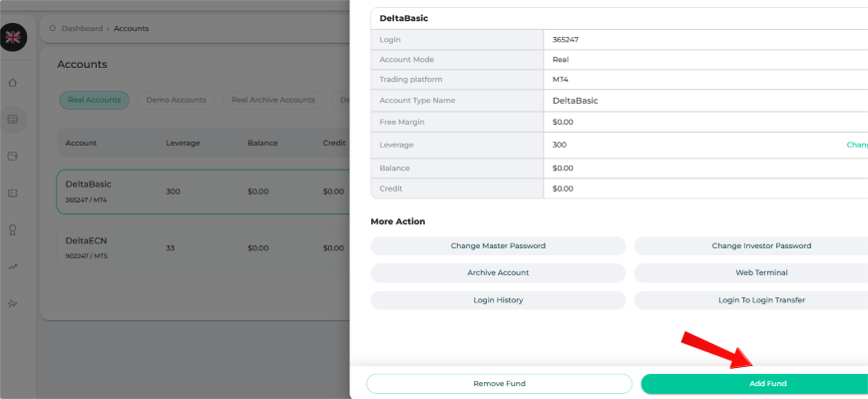Open Login To Login Transfer
The height and width of the screenshot is (399, 868).
click(x=751, y=300)
